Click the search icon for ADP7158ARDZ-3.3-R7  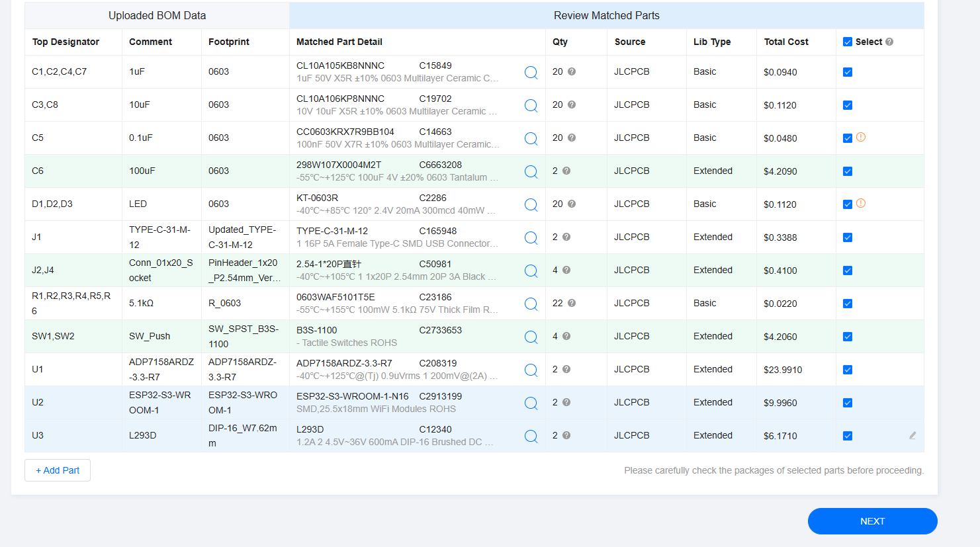pyautogui.click(x=531, y=370)
